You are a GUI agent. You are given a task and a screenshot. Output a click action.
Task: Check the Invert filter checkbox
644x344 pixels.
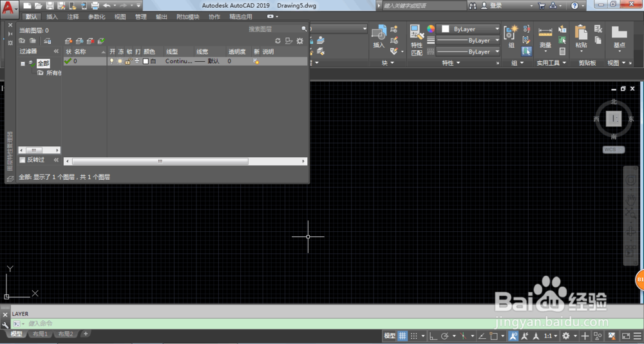click(x=23, y=160)
